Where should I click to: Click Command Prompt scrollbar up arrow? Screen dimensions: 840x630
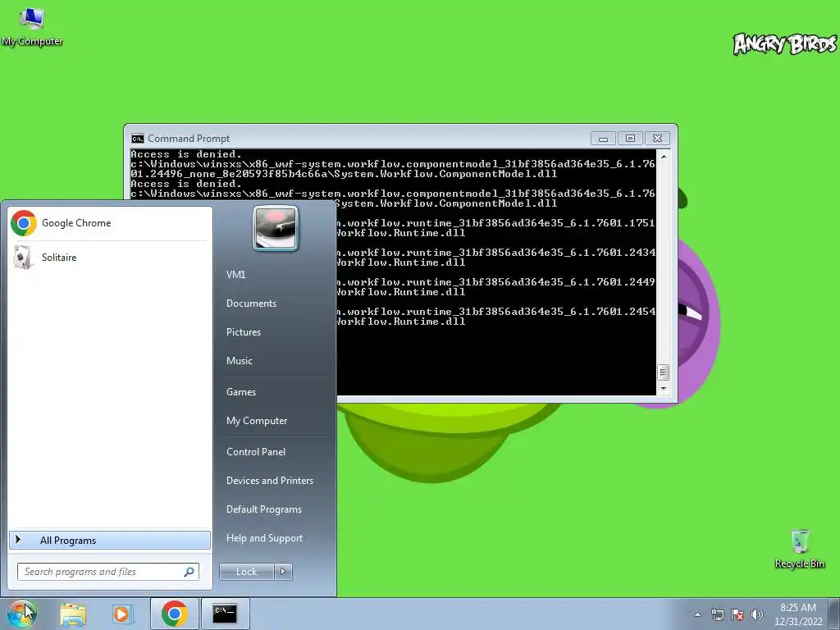pos(663,157)
